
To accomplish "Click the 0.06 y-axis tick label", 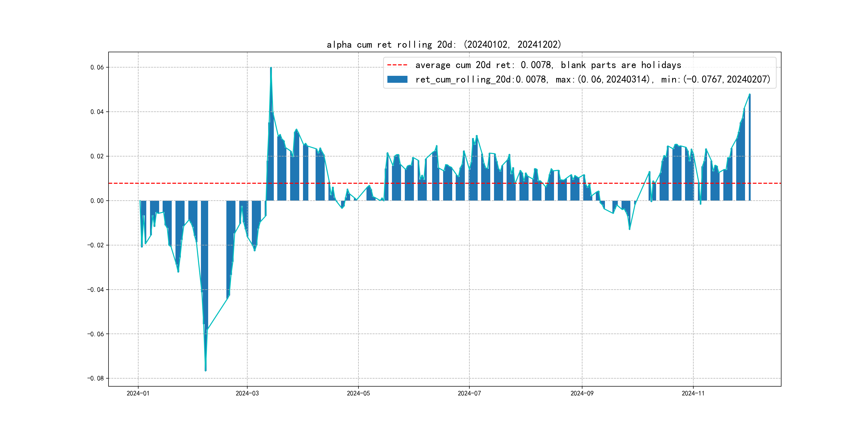I will (97, 68).
